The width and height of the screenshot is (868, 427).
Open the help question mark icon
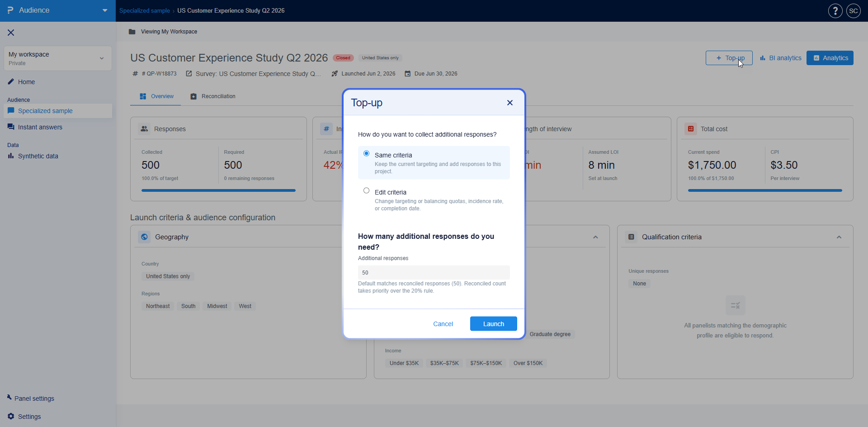[x=835, y=11]
